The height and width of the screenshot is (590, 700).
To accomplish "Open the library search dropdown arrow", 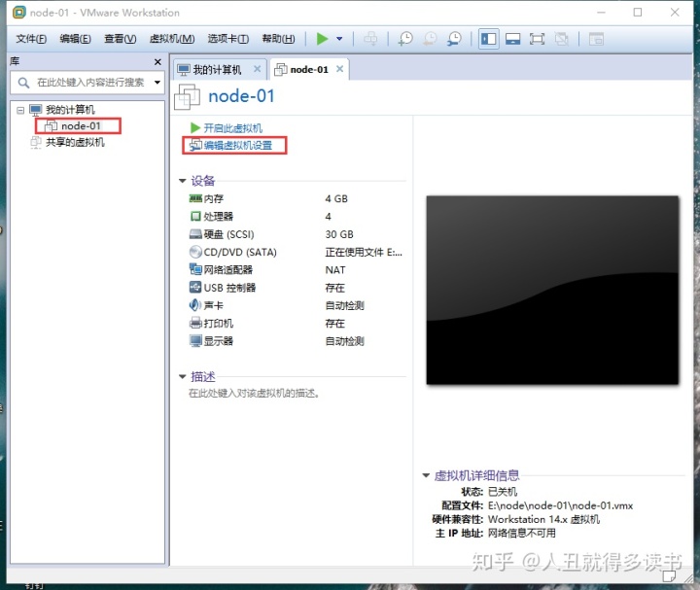I will tap(157, 83).
